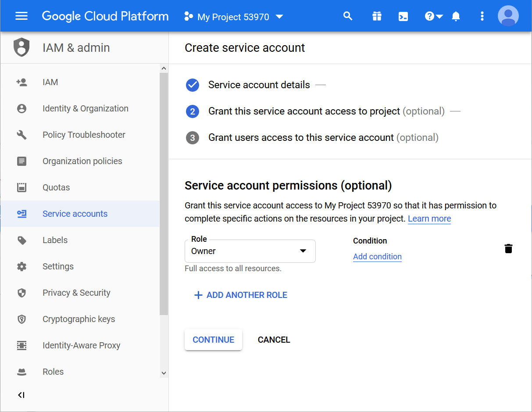Image resolution: width=532 pixels, height=412 pixels.
Task: Open Labels in the sidebar
Action: tap(80, 240)
